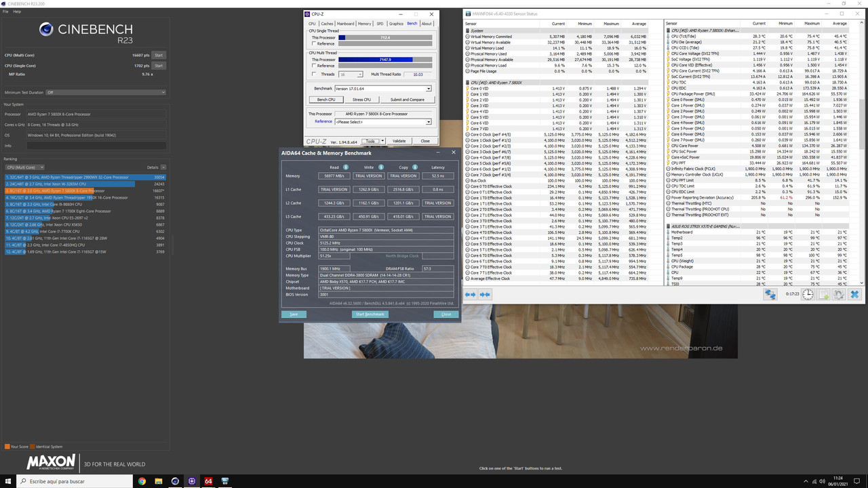Click the CPU-Z multi thread score bar
The image size is (868, 488).
click(384, 60)
